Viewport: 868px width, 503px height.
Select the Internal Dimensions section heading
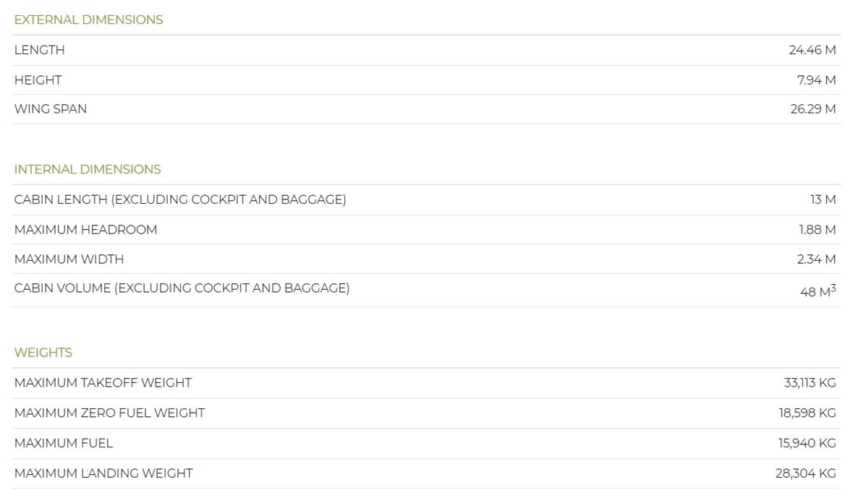(x=88, y=170)
